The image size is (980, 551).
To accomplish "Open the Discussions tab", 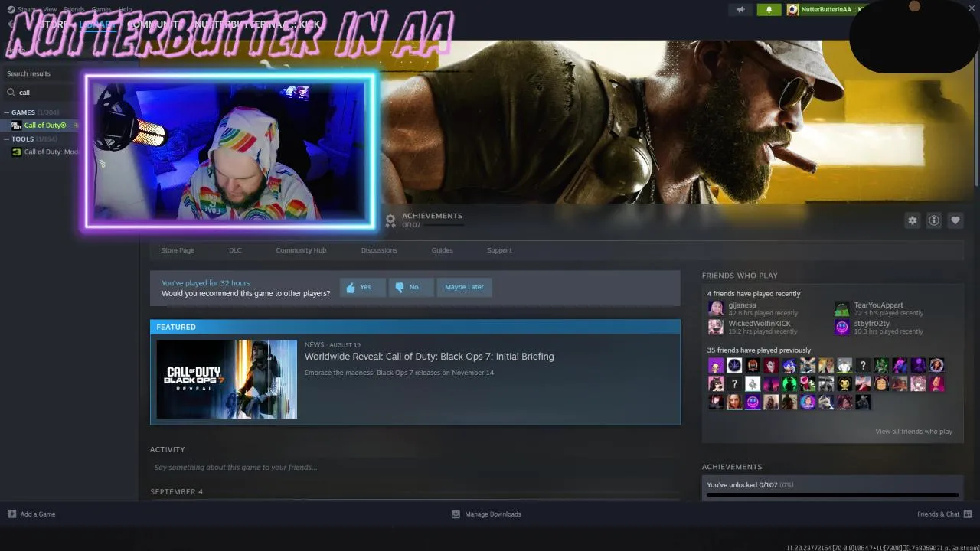I will coord(379,250).
